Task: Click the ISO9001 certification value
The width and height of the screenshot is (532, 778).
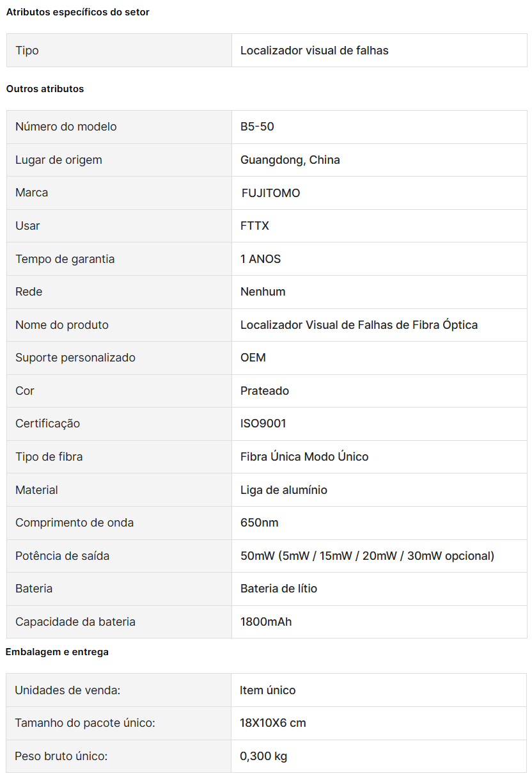Action: [x=263, y=424]
